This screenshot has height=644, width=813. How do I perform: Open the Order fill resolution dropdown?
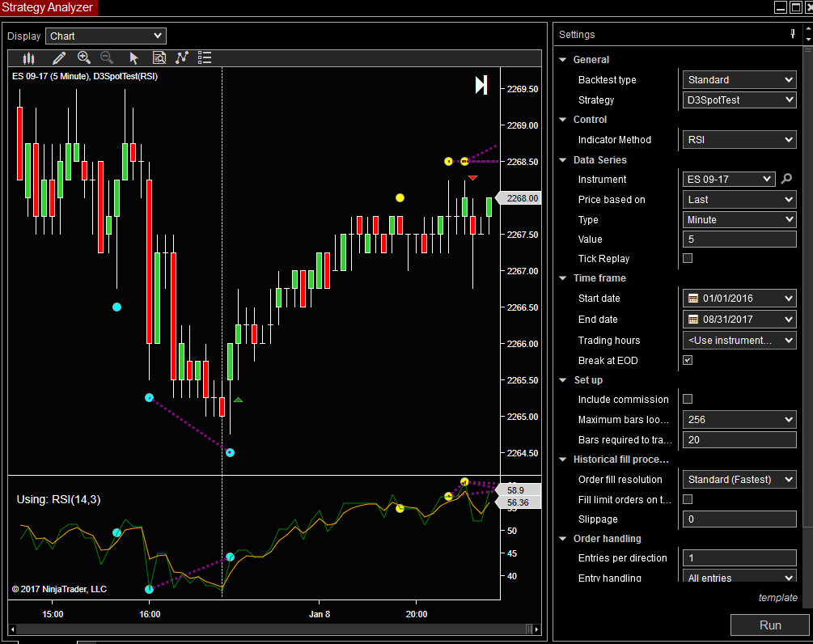pyautogui.click(x=739, y=480)
